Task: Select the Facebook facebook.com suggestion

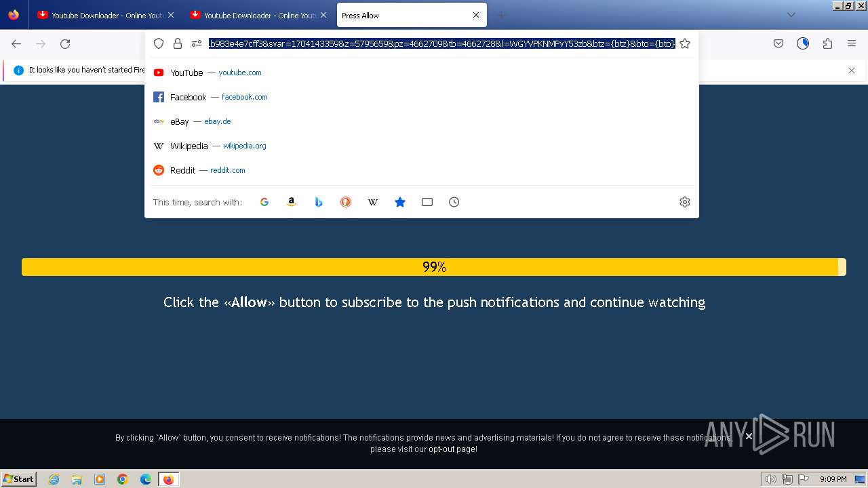Action: pyautogui.click(x=422, y=97)
